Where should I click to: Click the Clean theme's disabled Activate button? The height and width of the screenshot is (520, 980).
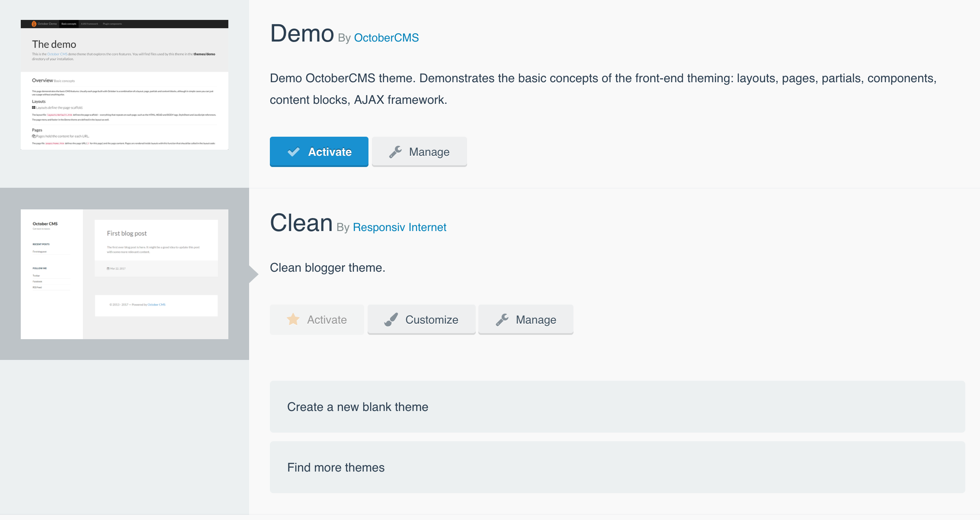coord(317,319)
